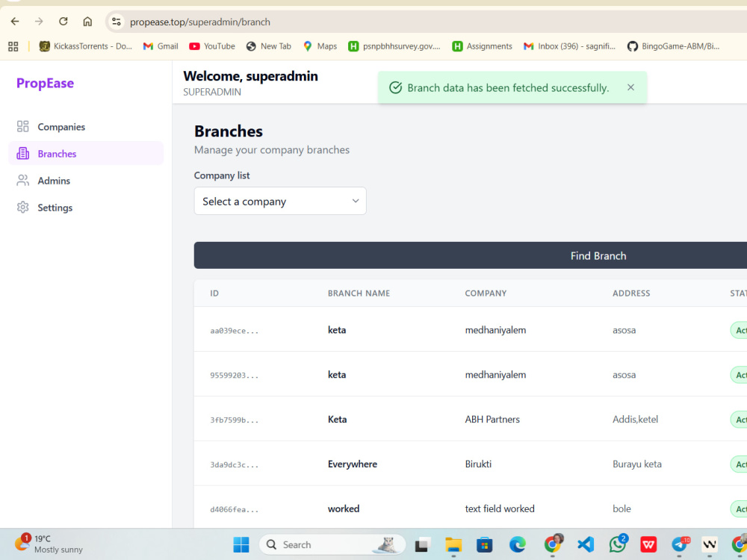The height and width of the screenshot is (560, 747).
Task: Click the ID column header
Action: [x=214, y=293]
